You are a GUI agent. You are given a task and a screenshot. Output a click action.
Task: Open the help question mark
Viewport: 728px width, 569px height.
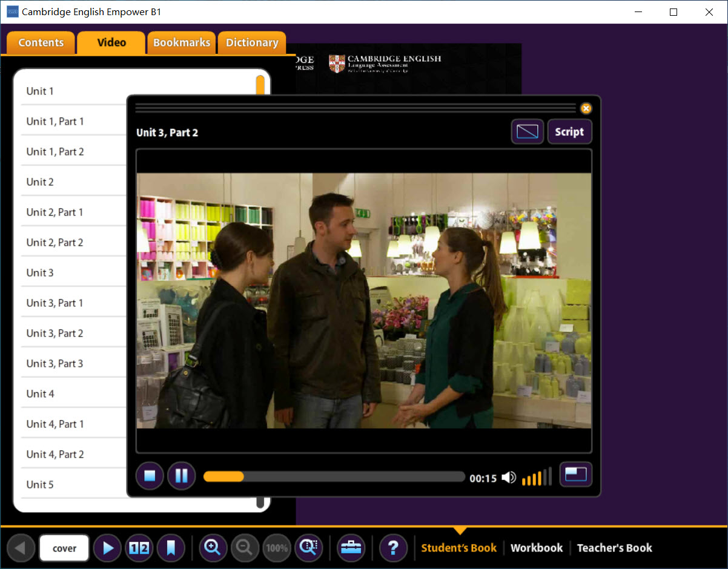pos(393,548)
